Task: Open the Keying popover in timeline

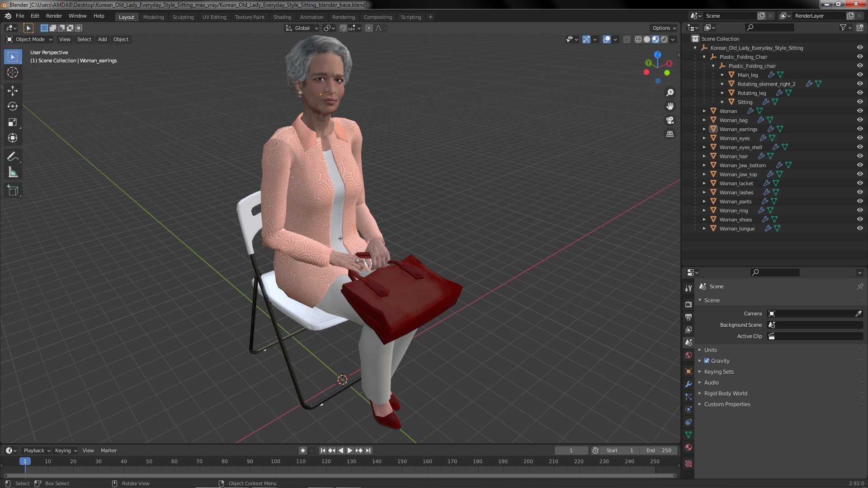Action: click(66, 451)
